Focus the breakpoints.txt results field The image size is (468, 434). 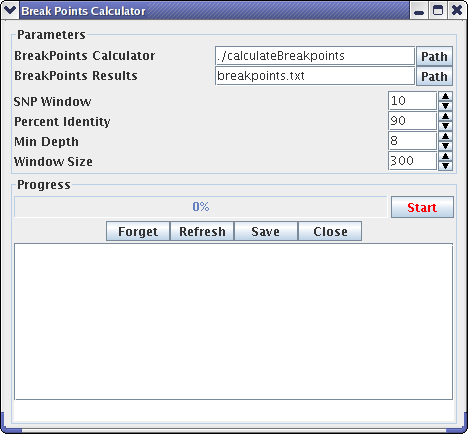(x=315, y=76)
